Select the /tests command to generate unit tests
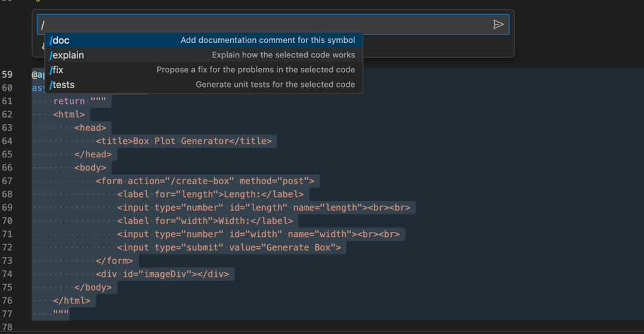Screen dimensions: 644x334 click(203, 85)
